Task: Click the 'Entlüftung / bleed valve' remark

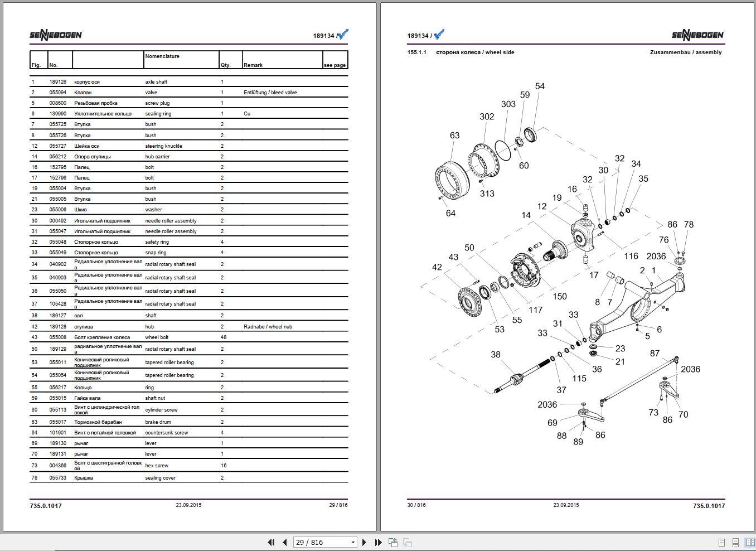Action: (x=270, y=93)
